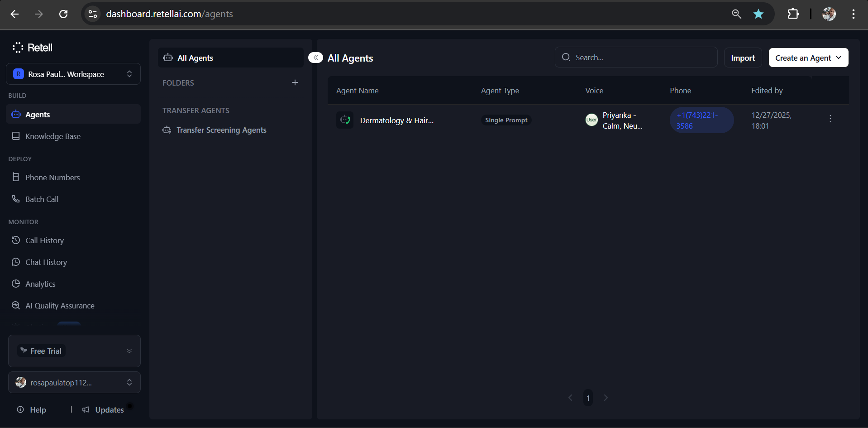The height and width of the screenshot is (428, 868).
Task: Reload the page
Action: tap(63, 14)
